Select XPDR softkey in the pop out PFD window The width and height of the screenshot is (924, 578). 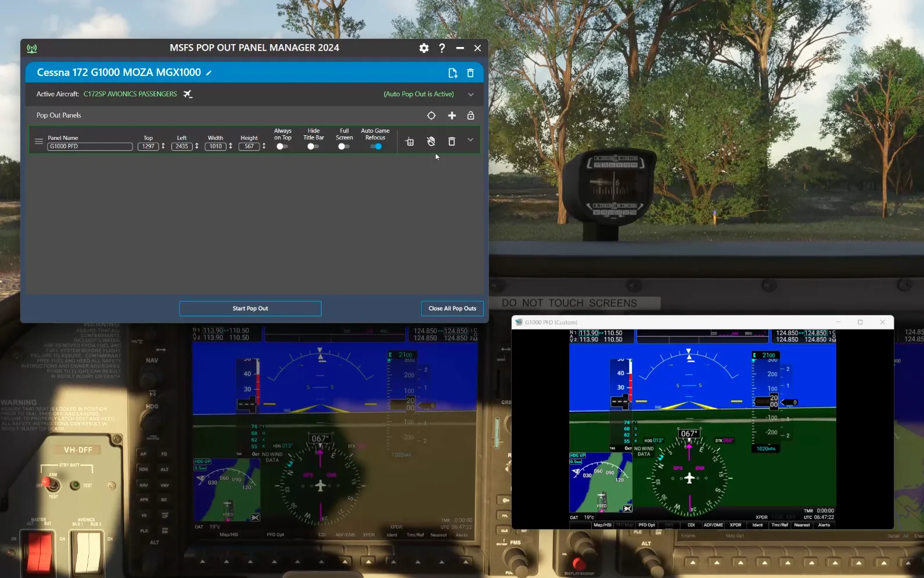pyautogui.click(x=736, y=525)
